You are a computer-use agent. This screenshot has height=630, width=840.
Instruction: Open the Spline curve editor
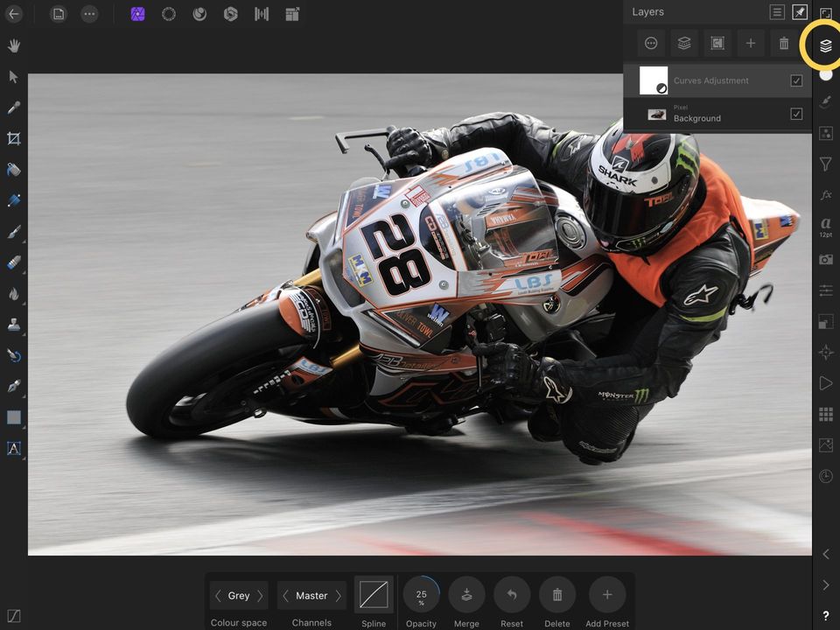374,595
